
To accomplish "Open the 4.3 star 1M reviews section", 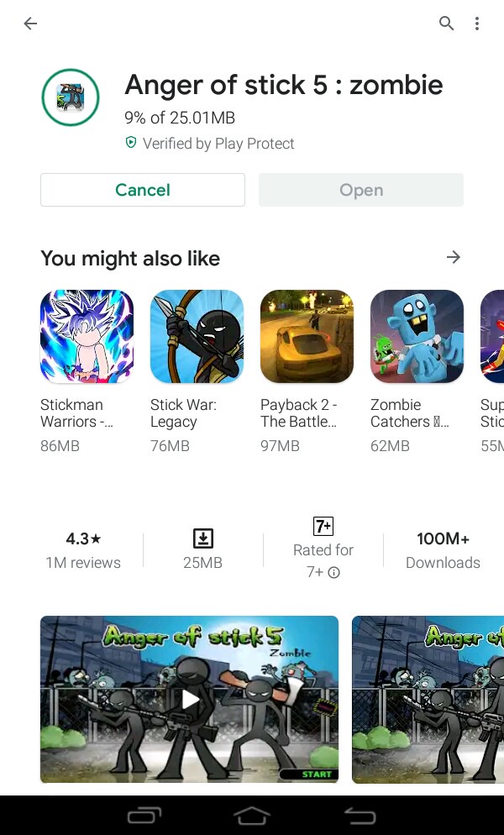I will click(83, 550).
